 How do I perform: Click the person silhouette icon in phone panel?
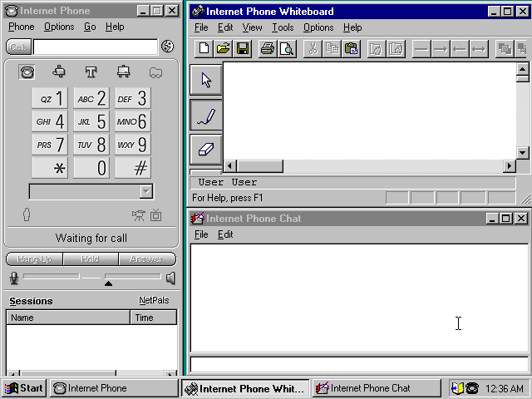27,214
